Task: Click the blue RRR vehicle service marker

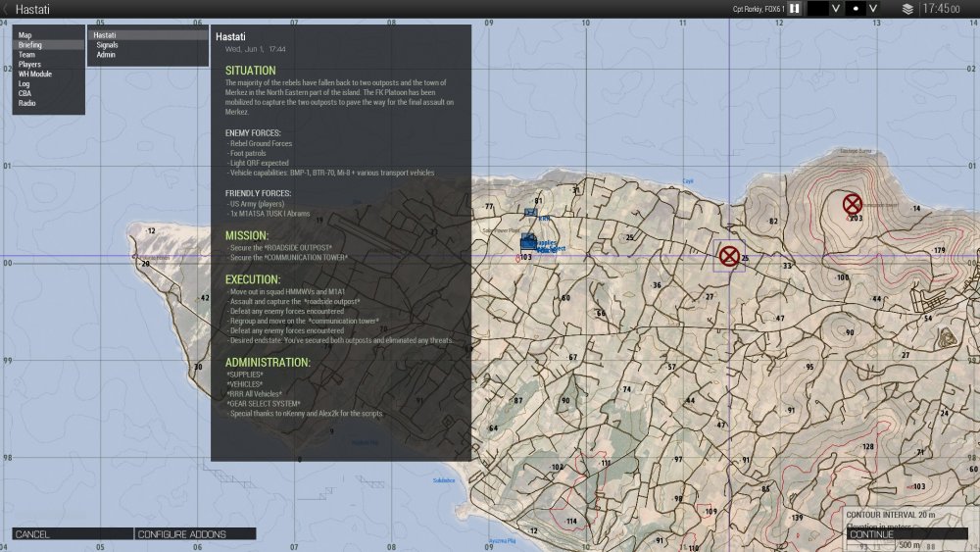Action: point(531,212)
